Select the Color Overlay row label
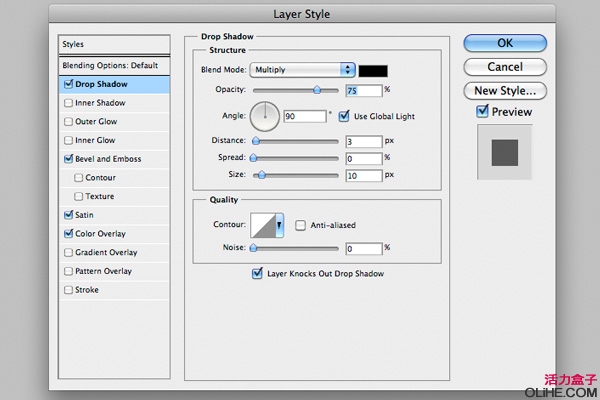Screen dimensions: 600x400 tap(100, 233)
